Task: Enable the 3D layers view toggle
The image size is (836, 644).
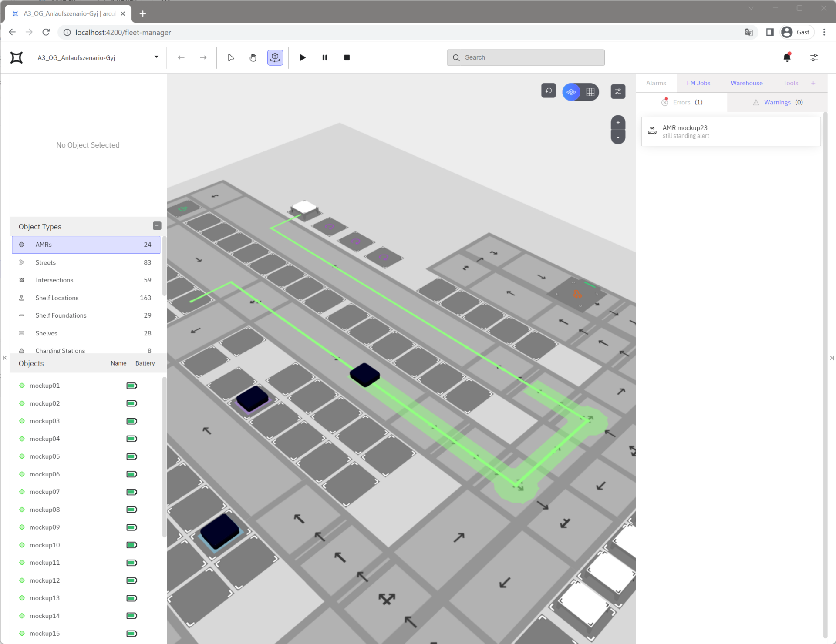Action: (x=571, y=92)
